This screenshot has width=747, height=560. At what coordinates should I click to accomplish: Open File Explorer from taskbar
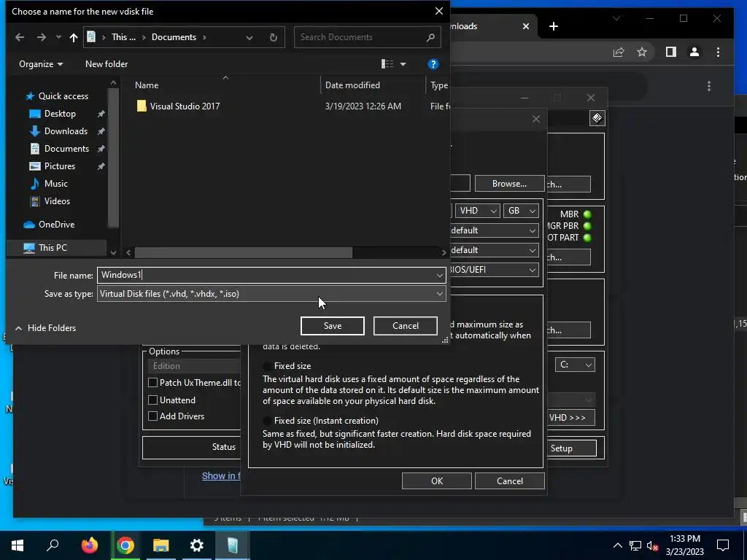pyautogui.click(x=161, y=545)
